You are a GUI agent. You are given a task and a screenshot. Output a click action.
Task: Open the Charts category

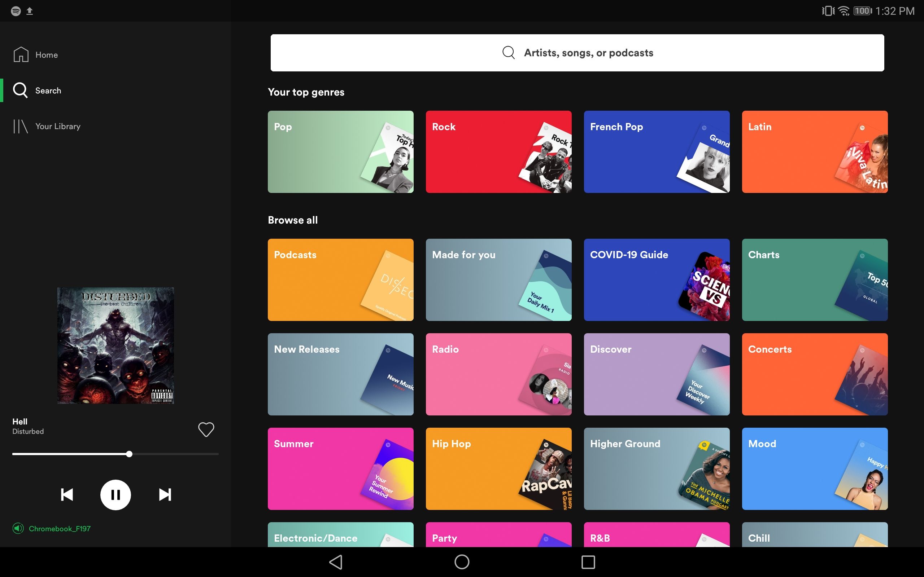click(814, 280)
